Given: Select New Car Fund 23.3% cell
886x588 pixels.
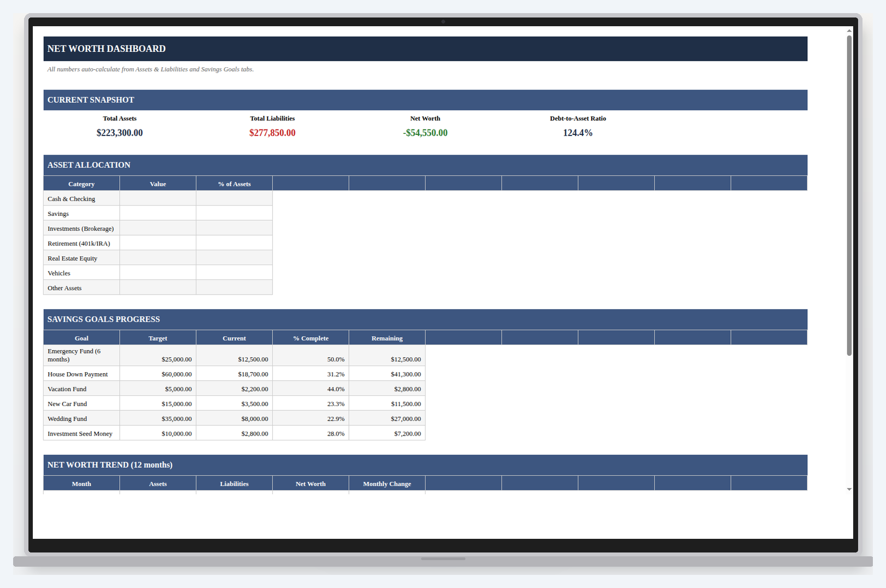Looking at the screenshot, I should pyautogui.click(x=311, y=403).
